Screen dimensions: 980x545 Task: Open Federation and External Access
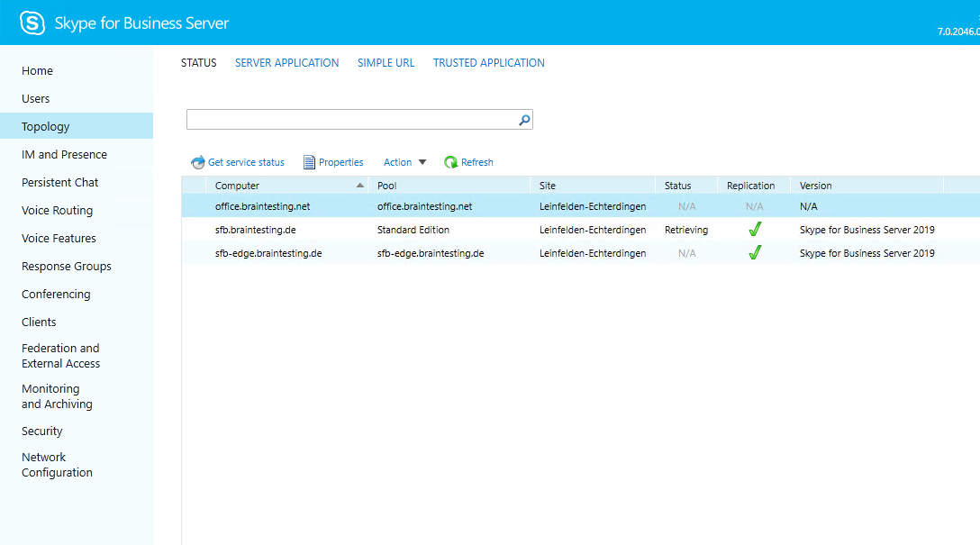(60, 356)
